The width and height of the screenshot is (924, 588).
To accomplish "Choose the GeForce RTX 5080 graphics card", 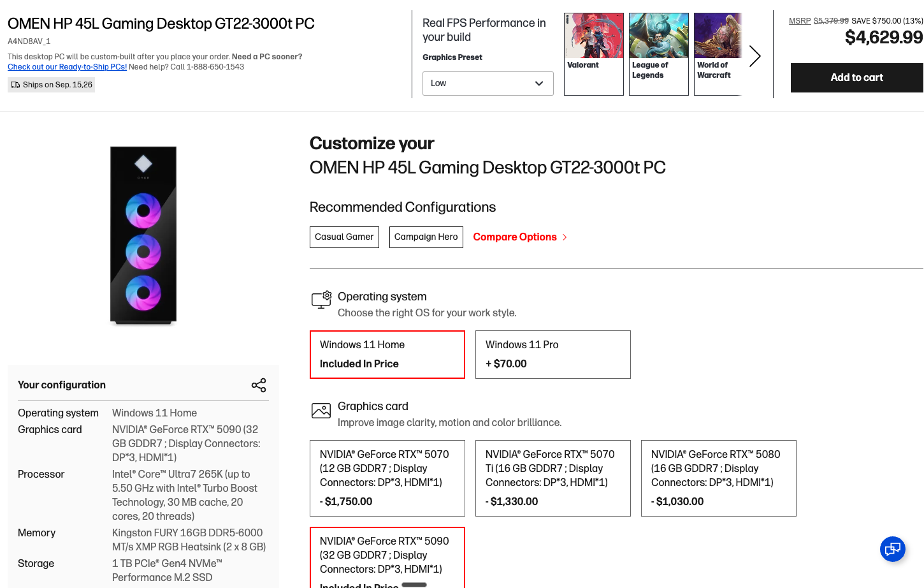I will [x=719, y=478].
